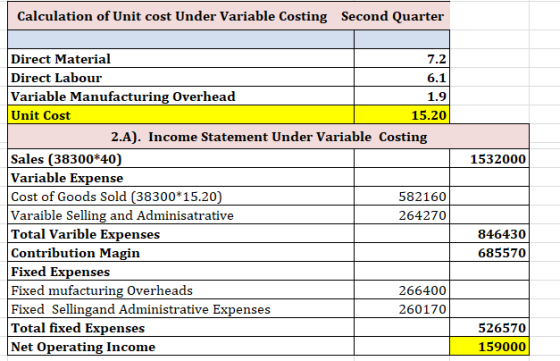Select the '2.A). Income Statement Under Variable Costing' heading
Viewport: 560px width, 361px height.
269,137
